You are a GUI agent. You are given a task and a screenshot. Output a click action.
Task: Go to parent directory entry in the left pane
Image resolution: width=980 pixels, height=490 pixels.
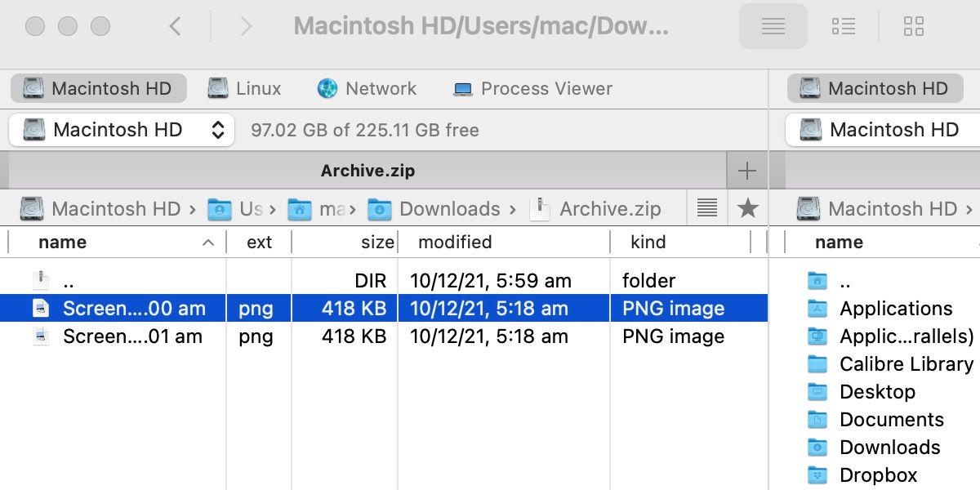[69, 281]
